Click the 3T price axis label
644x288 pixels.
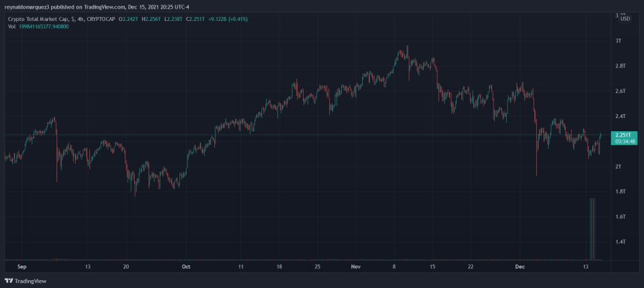point(618,41)
